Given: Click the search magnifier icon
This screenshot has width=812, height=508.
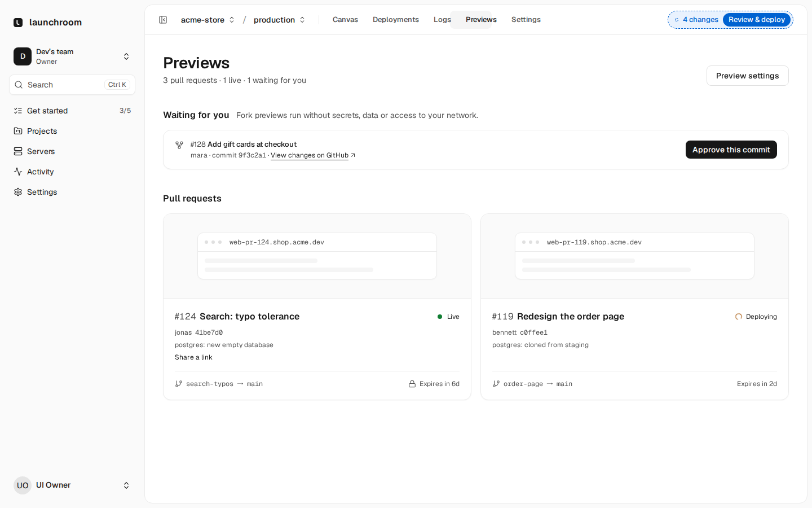Looking at the screenshot, I should (x=19, y=85).
